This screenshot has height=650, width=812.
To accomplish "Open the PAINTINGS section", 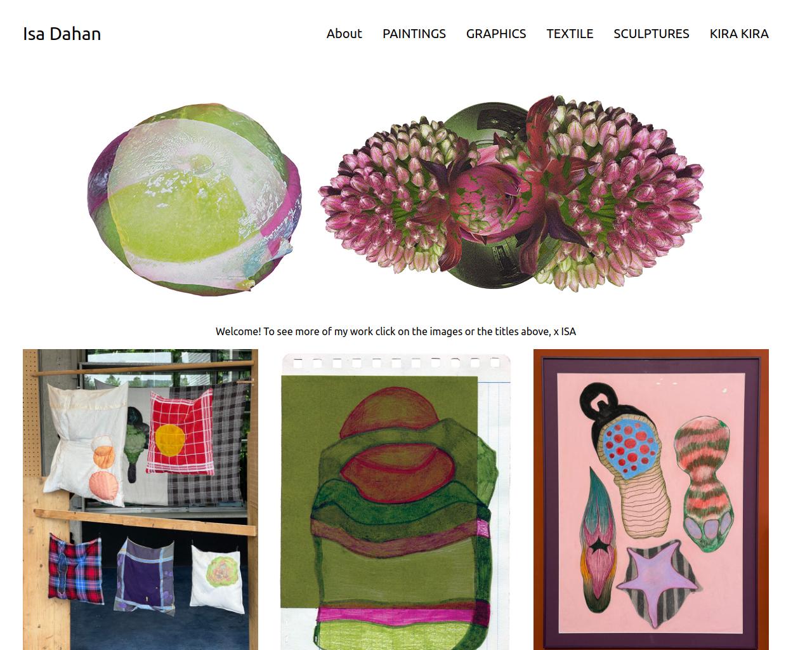I will click(414, 34).
